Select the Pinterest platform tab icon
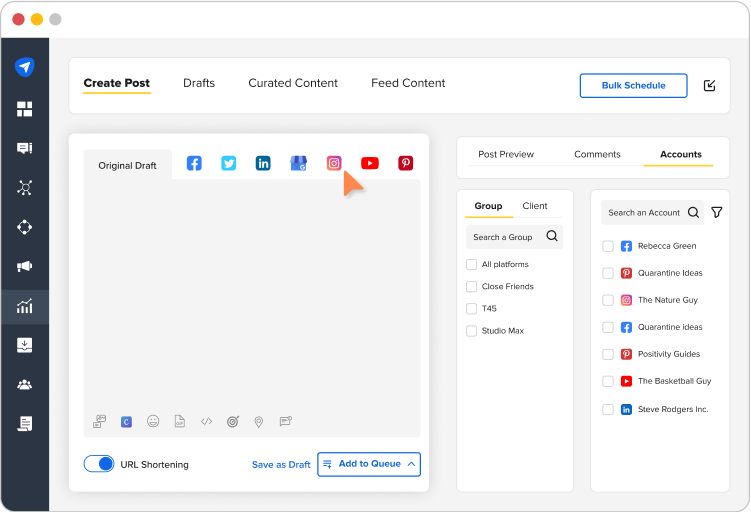Screen dimensions: 751x513 point(406,163)
